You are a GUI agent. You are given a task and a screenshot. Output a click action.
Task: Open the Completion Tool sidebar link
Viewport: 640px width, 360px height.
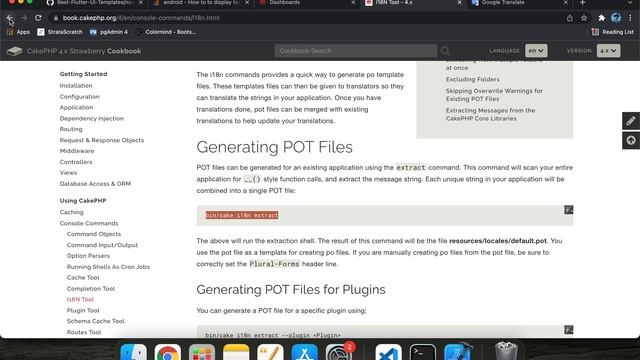pos(91,289)
